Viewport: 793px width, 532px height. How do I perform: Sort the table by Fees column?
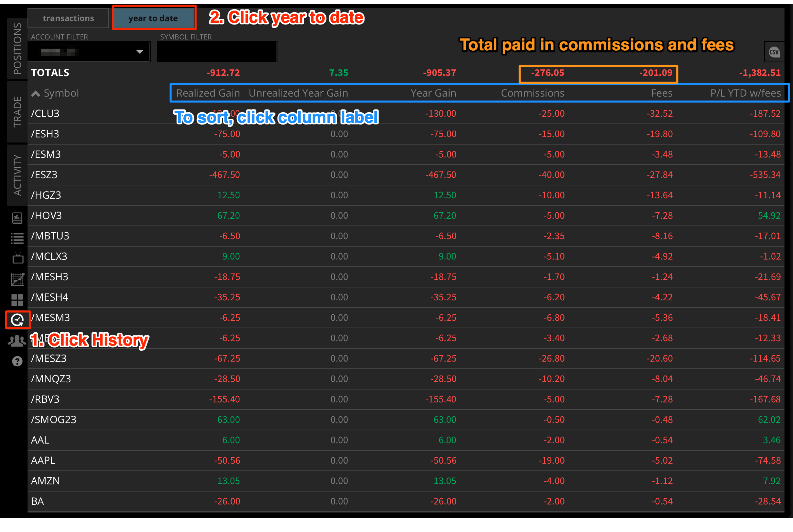click(662, 93)
